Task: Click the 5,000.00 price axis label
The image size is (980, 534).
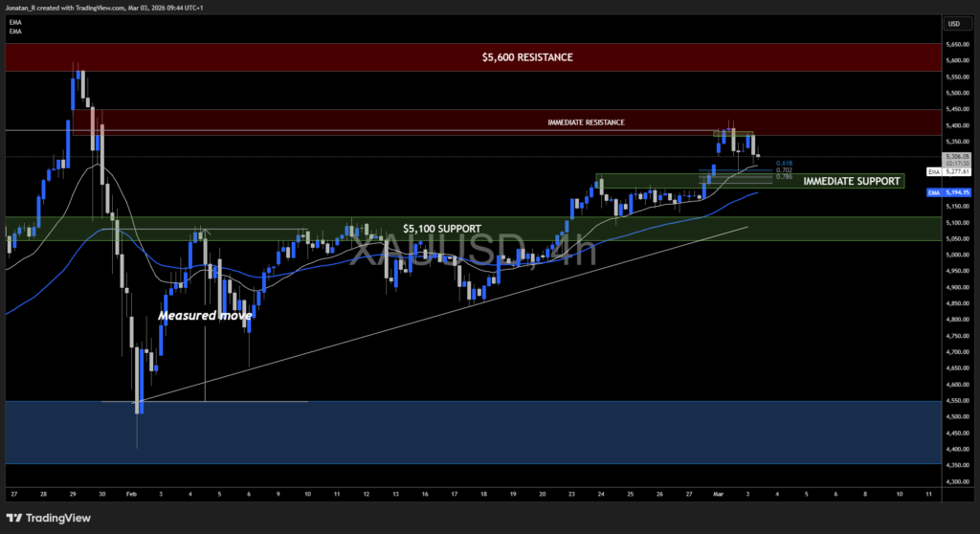Action: click(x=957, y=256)
